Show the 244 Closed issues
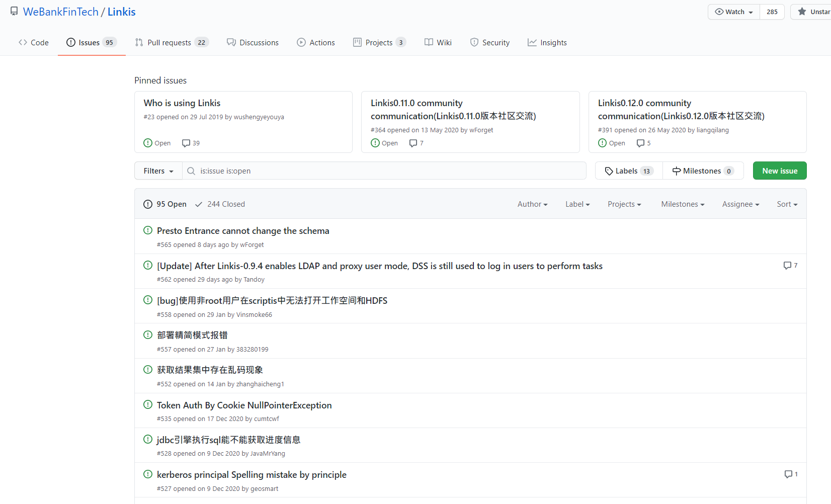The height and width of the screenshot is (504, 831). coord(220,204)
